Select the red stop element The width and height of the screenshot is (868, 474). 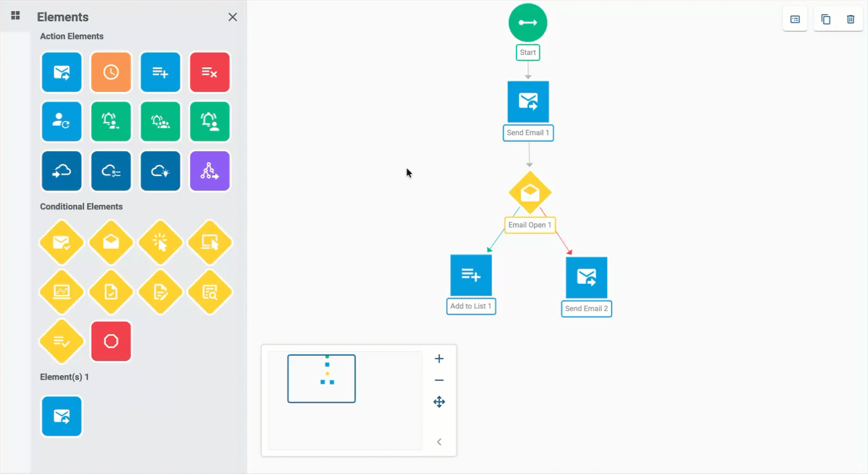(x=111, y=341)
